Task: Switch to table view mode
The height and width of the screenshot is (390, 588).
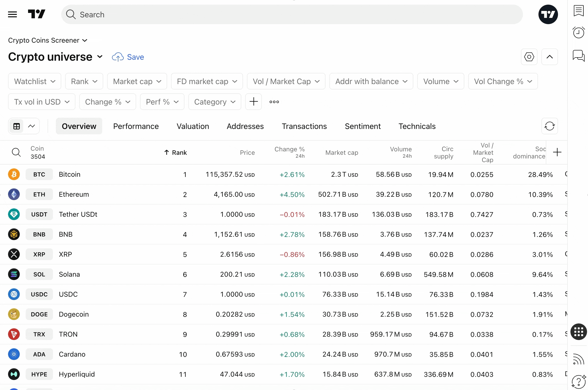Action: click(x=17, y=126)
